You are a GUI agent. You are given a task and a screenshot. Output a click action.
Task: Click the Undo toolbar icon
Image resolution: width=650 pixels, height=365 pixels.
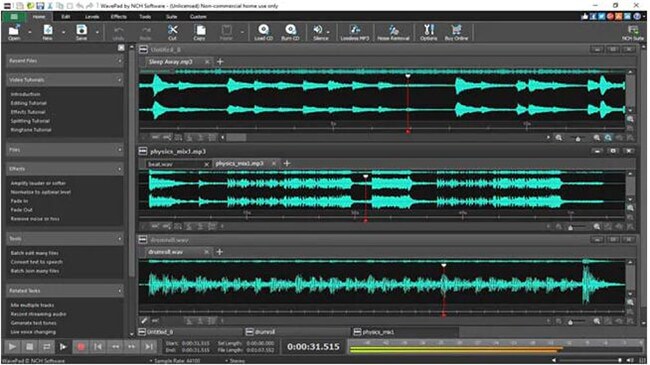tap(119, 32)
